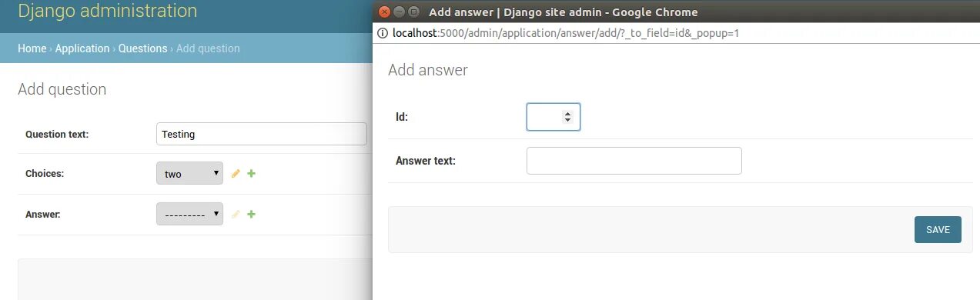Click the Question text field containing Testing
The width and height of the screenshot is (980, 300).
(x=261, y=134)
